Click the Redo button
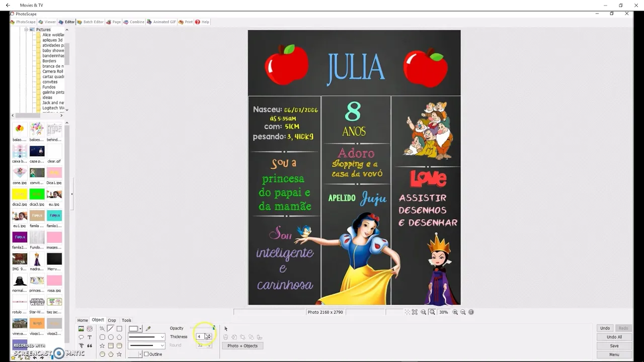The height and width of the screenshot is (362, 644). click(623, 328)
